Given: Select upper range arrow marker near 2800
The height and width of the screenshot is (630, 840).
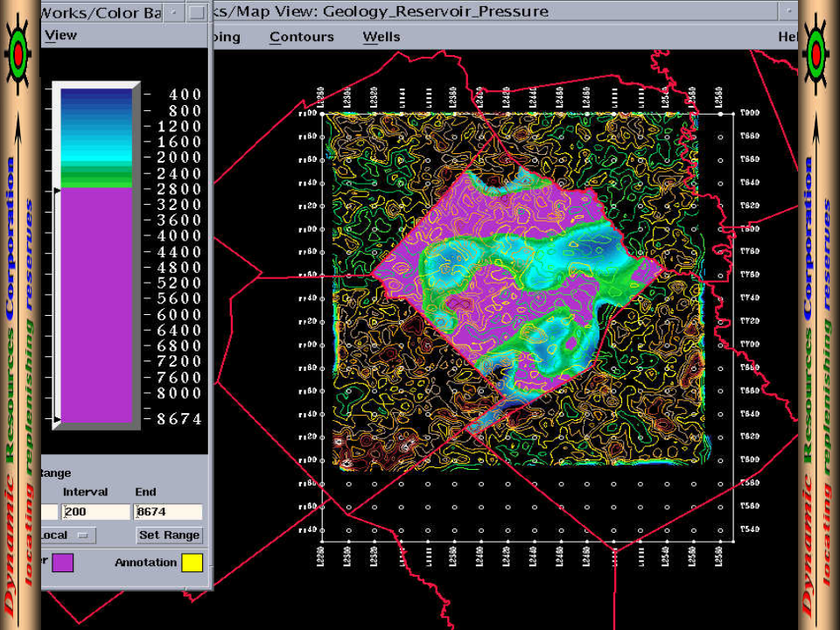Looking at the screenshot, I should coord(57,191).
